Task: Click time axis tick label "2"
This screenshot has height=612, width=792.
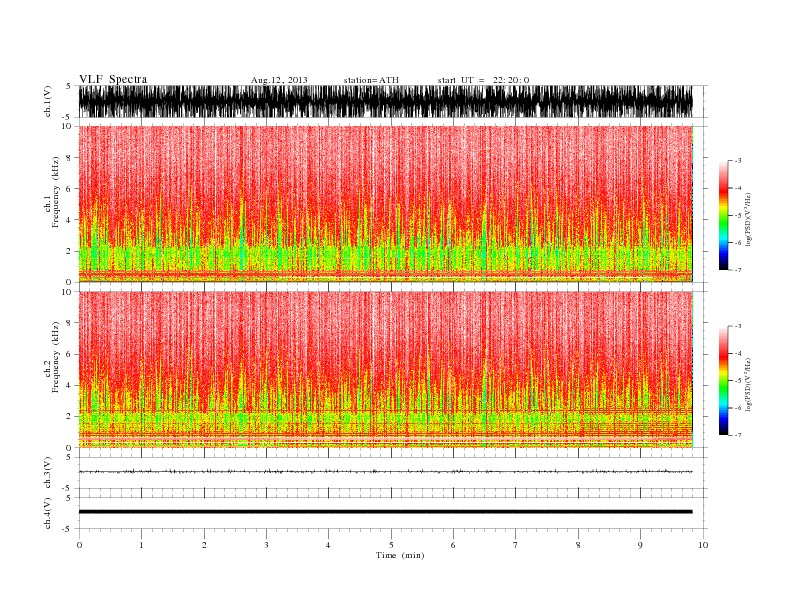Action: pos(204,545)
